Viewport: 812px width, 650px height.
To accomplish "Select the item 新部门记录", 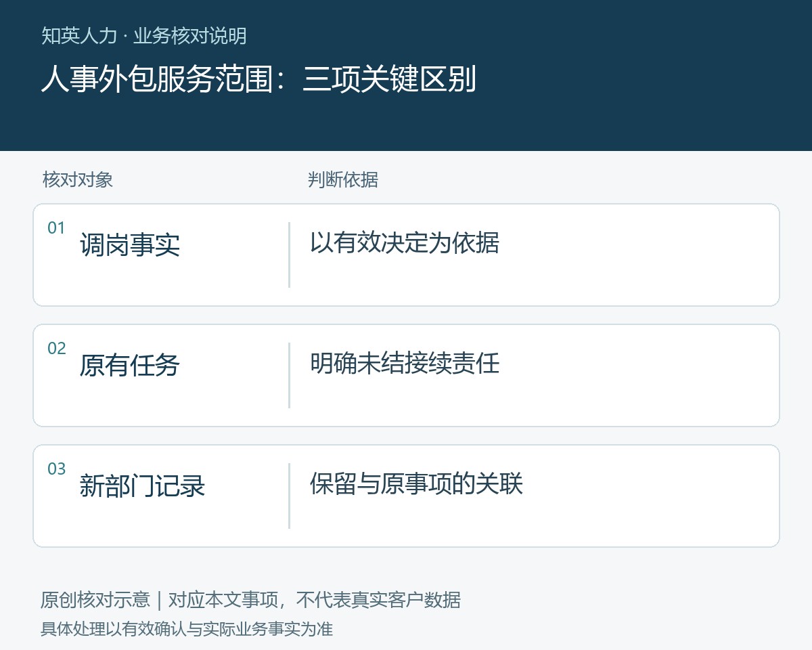I will 142,485.
